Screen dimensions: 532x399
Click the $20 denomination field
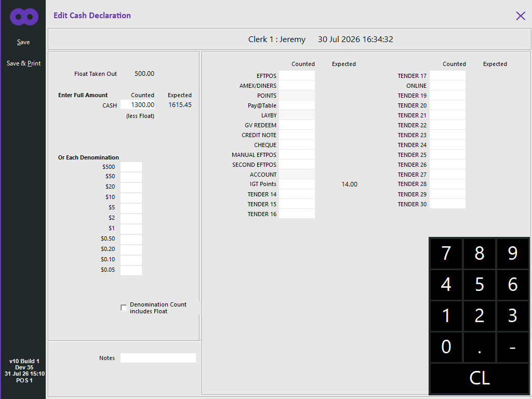pos(131,187)
